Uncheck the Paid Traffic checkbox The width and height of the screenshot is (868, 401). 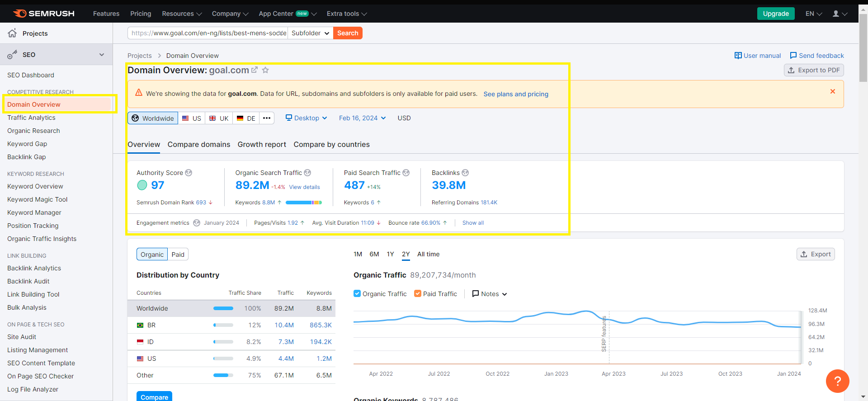coord(418,293)
